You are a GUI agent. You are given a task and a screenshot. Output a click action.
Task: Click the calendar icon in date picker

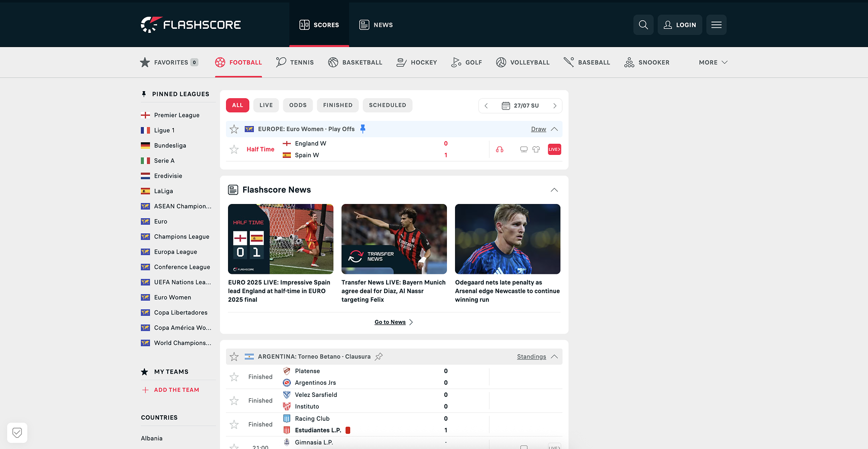pos(506,106)
